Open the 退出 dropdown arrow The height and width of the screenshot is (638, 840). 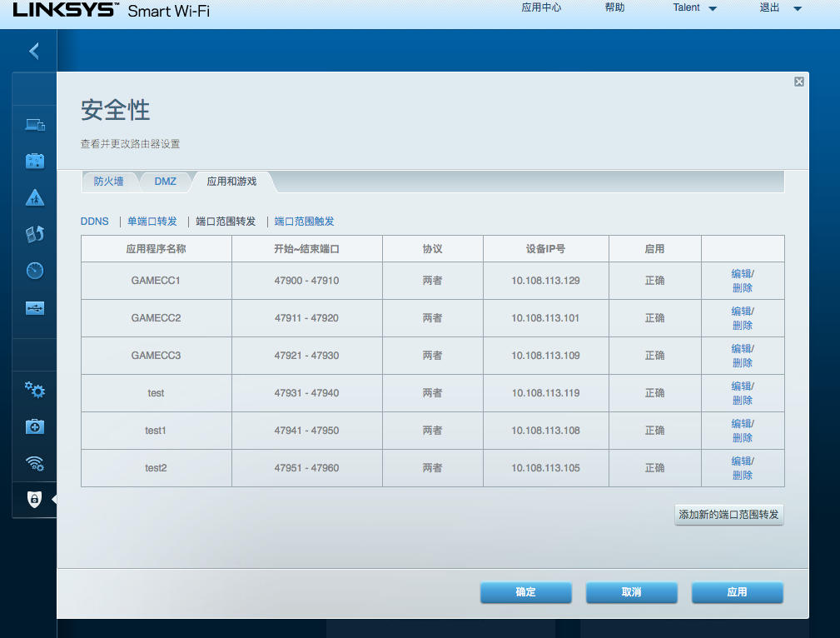click(797, 7)
